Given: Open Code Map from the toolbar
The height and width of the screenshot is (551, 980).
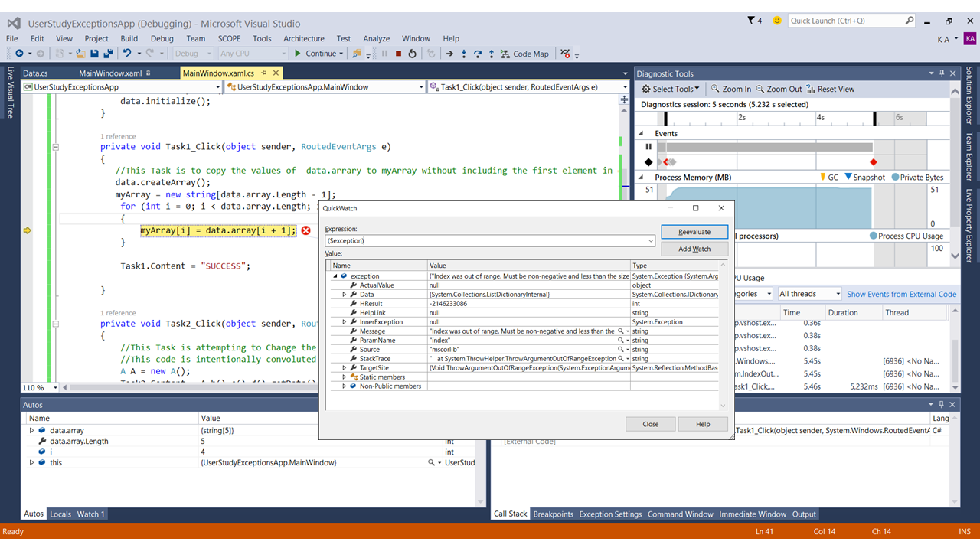Looking at the screenshot, I should [x=524, y=54].
